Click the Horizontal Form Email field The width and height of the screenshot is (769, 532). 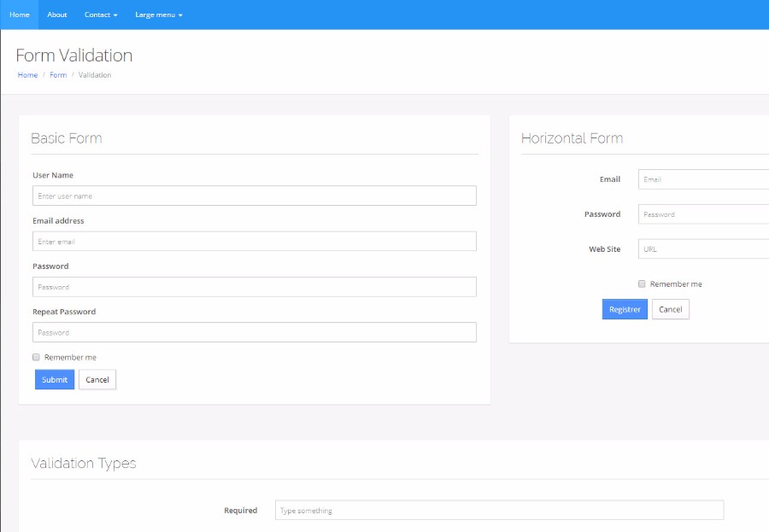pyautogui.click(x=703, y=179)
